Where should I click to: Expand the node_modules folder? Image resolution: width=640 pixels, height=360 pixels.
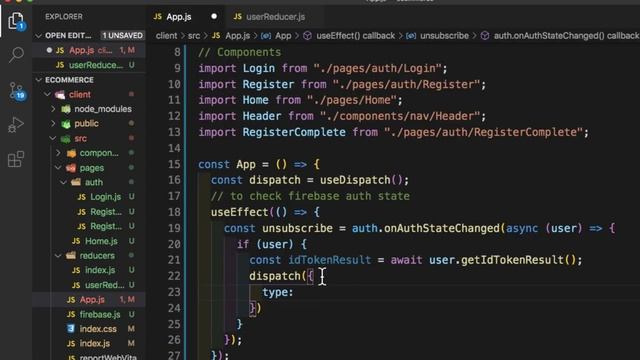click(x=53, y=109)
